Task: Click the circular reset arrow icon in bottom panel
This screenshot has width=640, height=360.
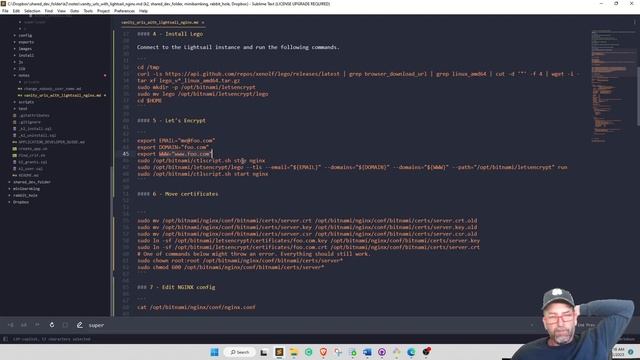Action: click(x=52, y=325)
